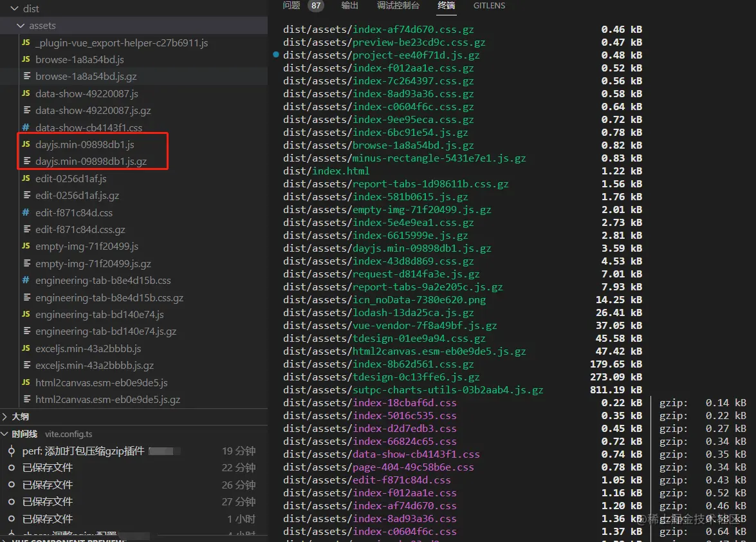The image size is (756, 542).
Task: Click file icon of engineering-tab-bd140e74.js.gz
Action: tap(26, 332)
